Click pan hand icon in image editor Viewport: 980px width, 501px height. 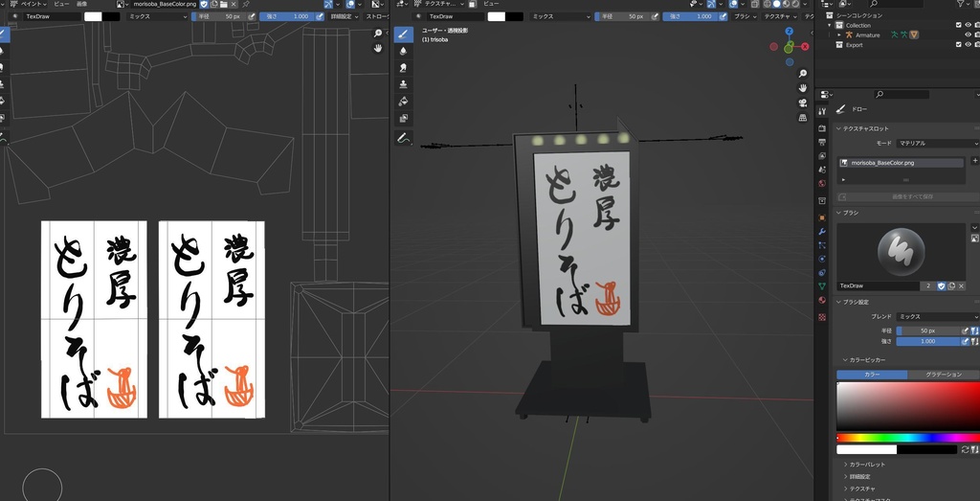[x=378, y=48]
